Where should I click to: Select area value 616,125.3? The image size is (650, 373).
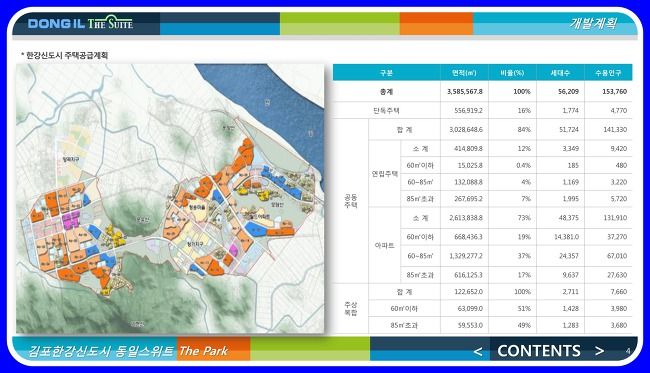468,275
